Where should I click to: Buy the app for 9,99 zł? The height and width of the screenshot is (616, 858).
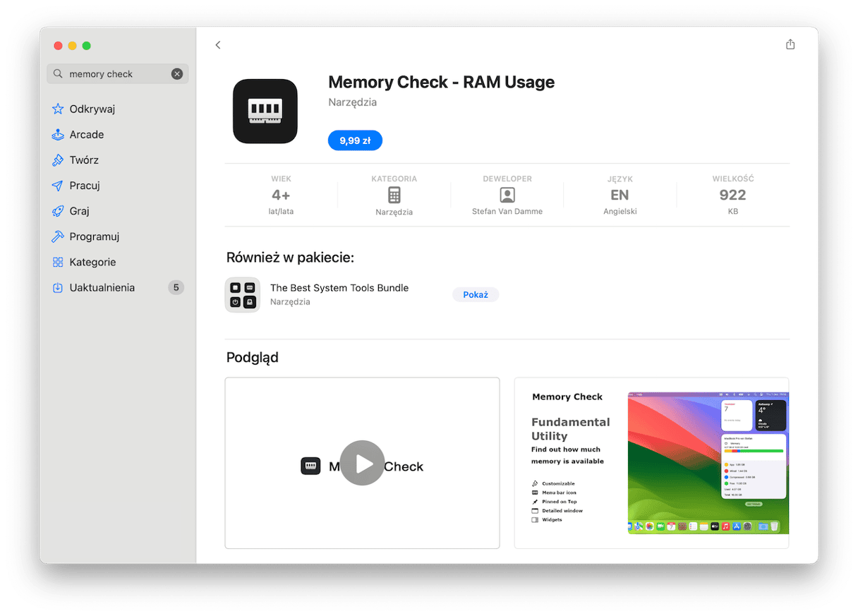click(x=355, y=140)
